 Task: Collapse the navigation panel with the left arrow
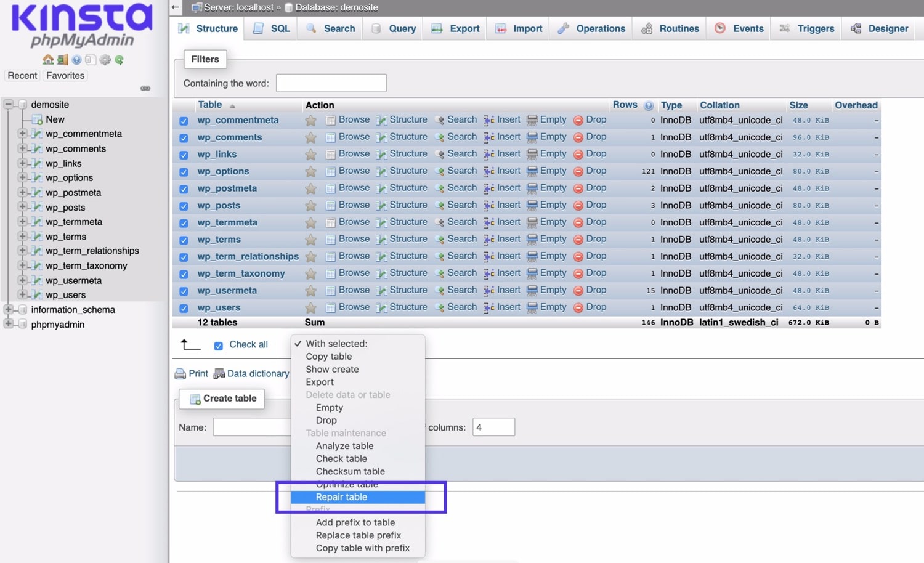tap(174, 7)
